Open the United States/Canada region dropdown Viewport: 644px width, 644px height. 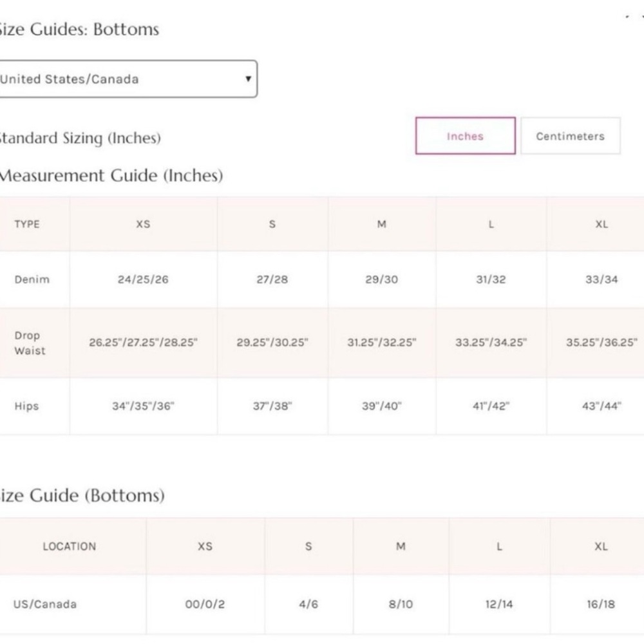(128, 79)
